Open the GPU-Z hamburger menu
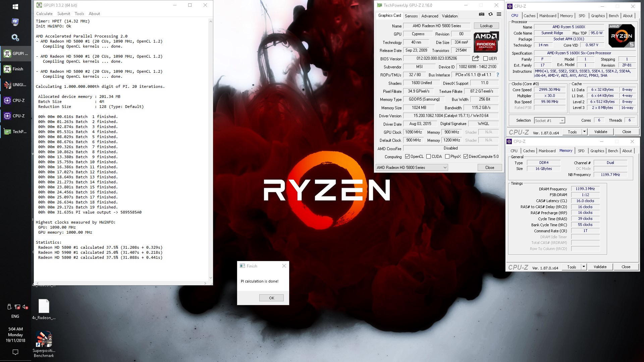Screen dimensions: 644x362 pyautogui.click(x=499, y=14)
